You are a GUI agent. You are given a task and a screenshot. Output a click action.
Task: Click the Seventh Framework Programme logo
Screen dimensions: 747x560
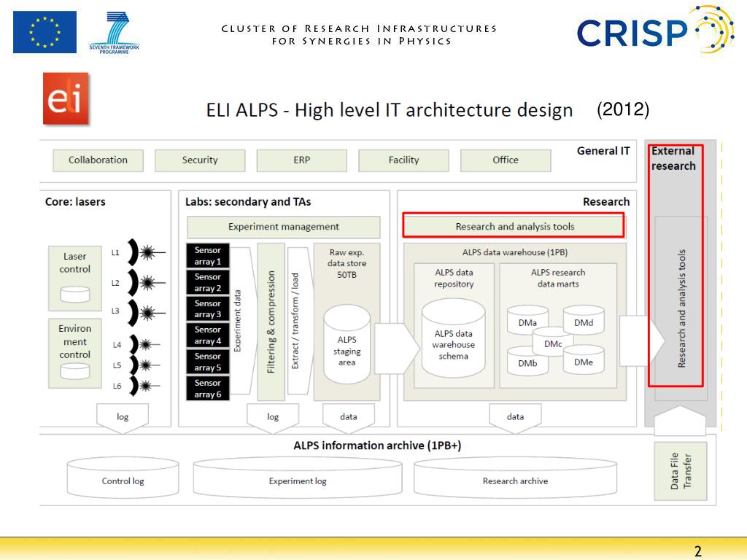tap(115, 32)
